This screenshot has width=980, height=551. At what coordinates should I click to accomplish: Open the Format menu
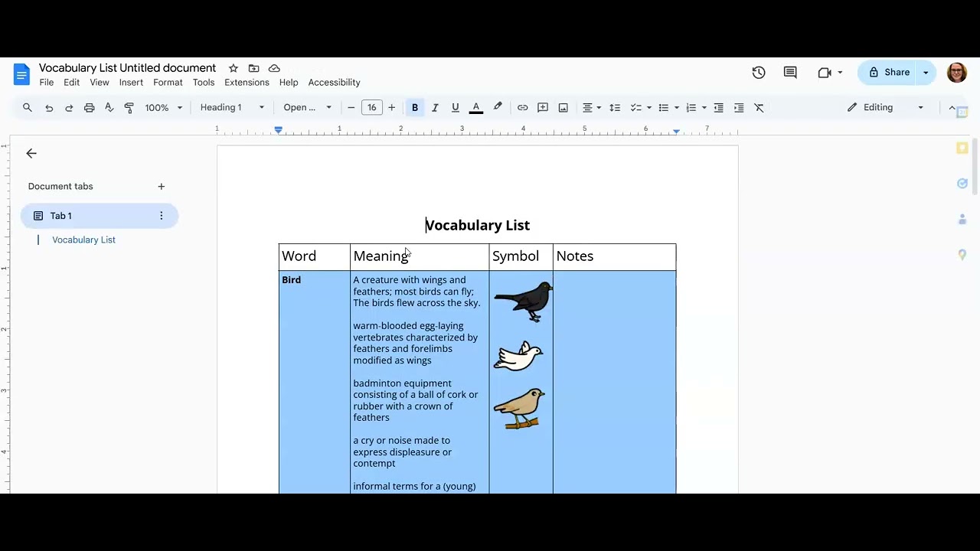click(168, 83)
